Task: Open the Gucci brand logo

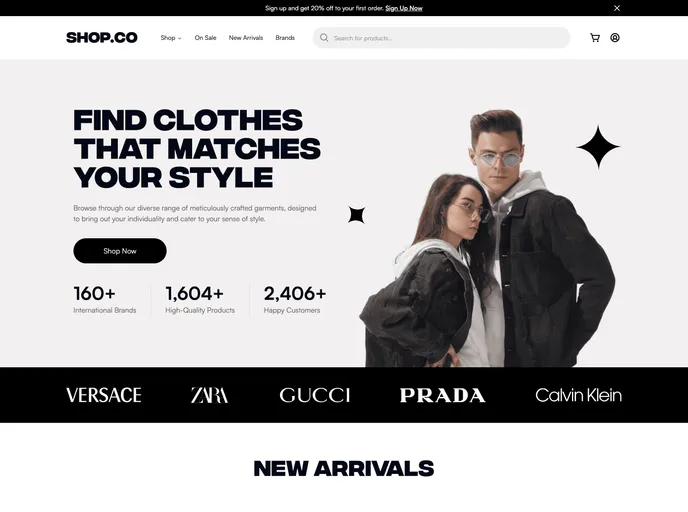Action: point(315,395)
